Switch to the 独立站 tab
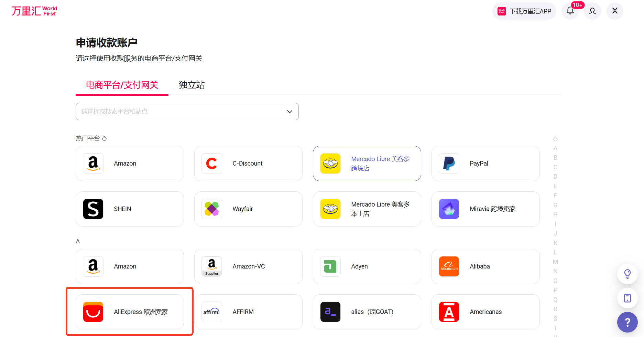The image size is (644, 337). coord(192,85)
